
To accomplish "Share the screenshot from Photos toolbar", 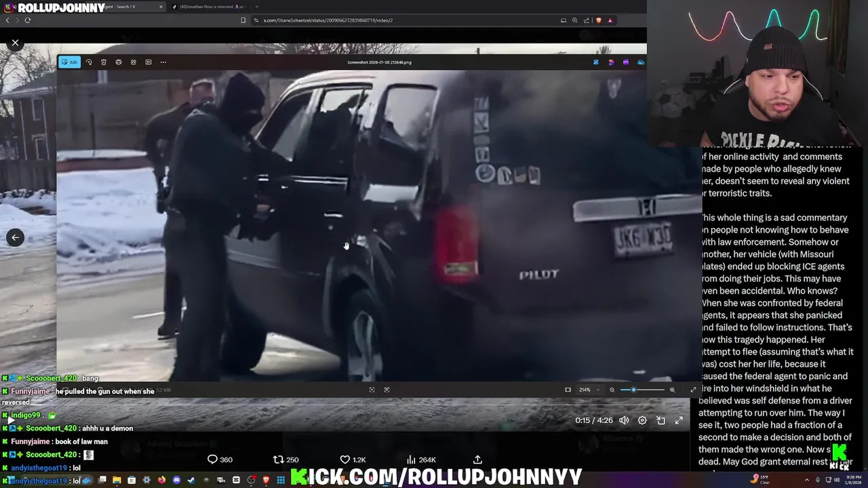I will tap(134, 62).
